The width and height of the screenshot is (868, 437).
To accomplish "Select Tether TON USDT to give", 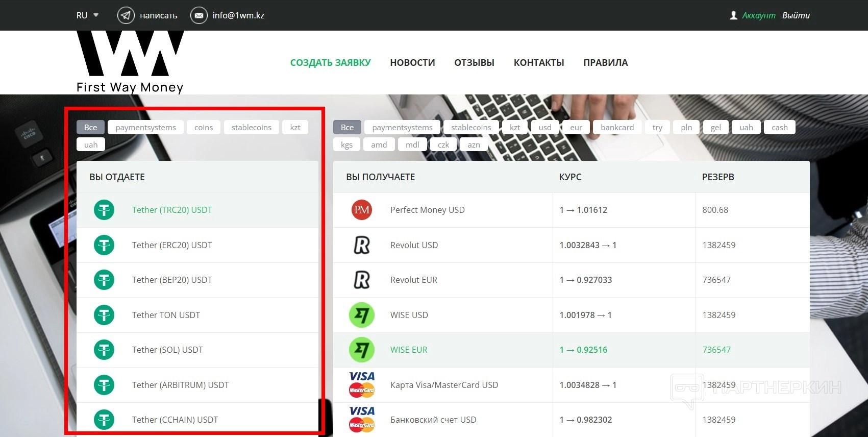I will (197, 315).
